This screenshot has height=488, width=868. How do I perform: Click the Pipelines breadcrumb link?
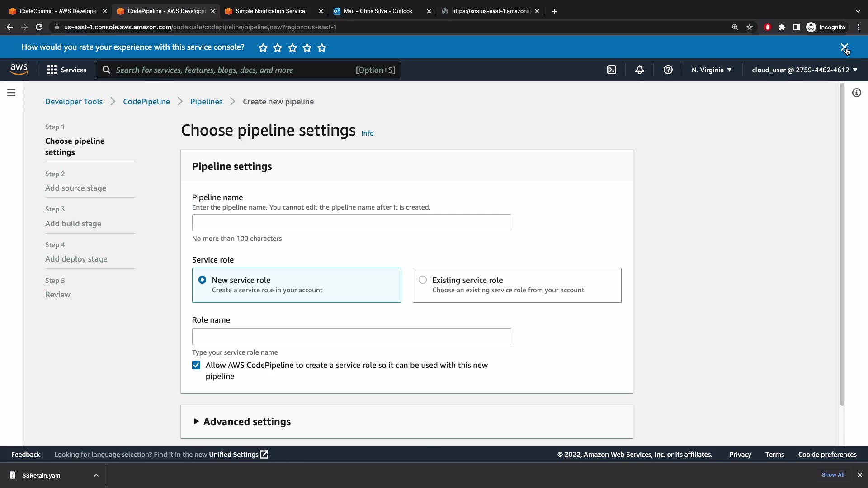[206, 102]
